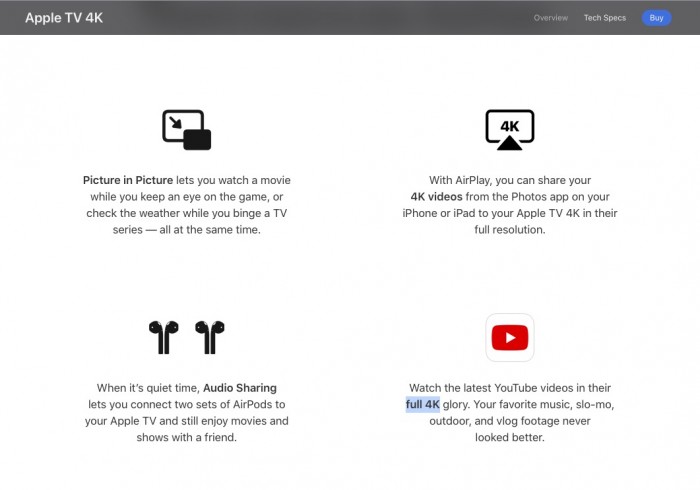
Task: Open the Overview tab
Action: pyautogui.click(x=550, y=18)
